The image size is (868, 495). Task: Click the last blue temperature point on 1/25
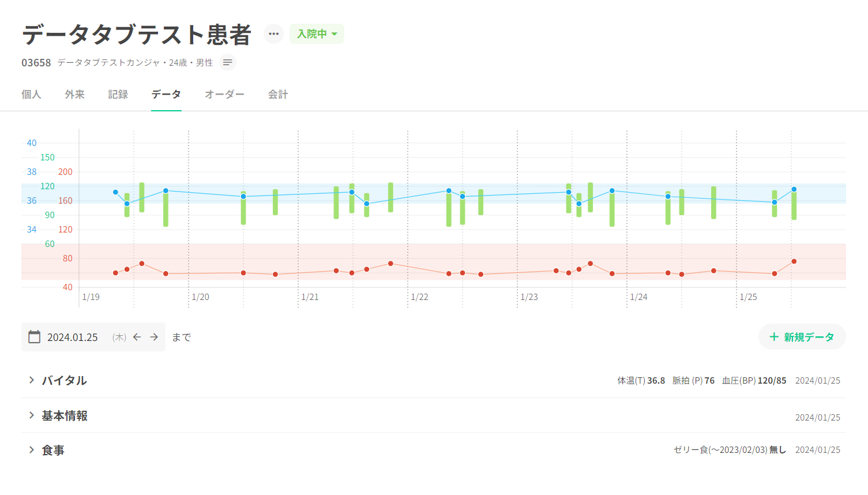pyautogui.click(x=794, y=189)
